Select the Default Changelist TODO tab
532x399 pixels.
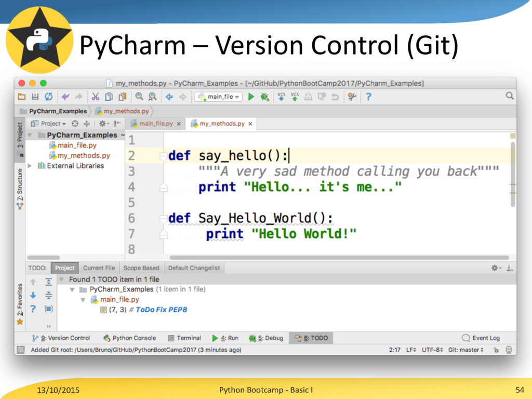point(194,268)
